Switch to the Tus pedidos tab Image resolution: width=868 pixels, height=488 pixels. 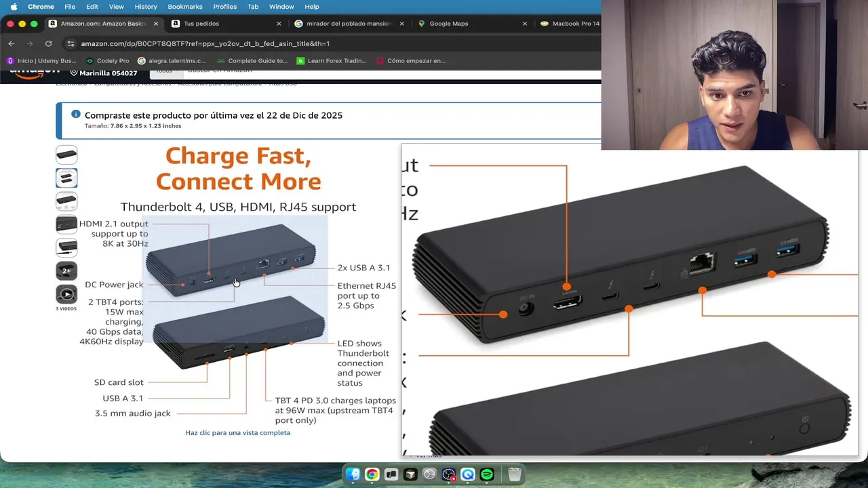tap(226, 24)
